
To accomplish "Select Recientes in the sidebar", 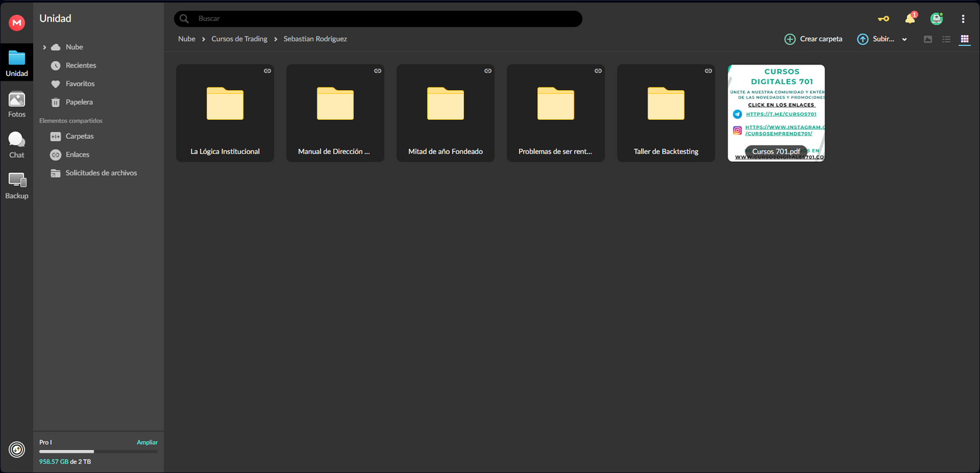I will [81, 66].
